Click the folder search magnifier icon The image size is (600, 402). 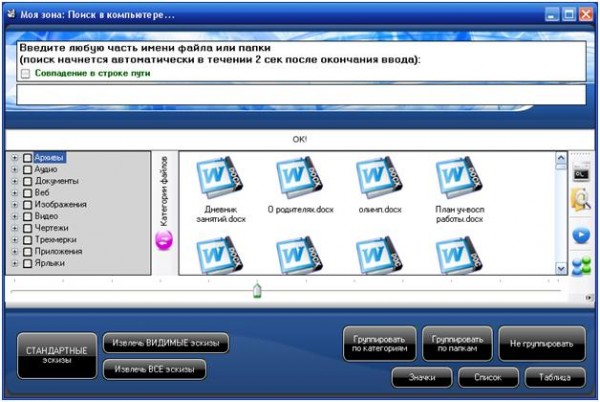click(581, 200)
